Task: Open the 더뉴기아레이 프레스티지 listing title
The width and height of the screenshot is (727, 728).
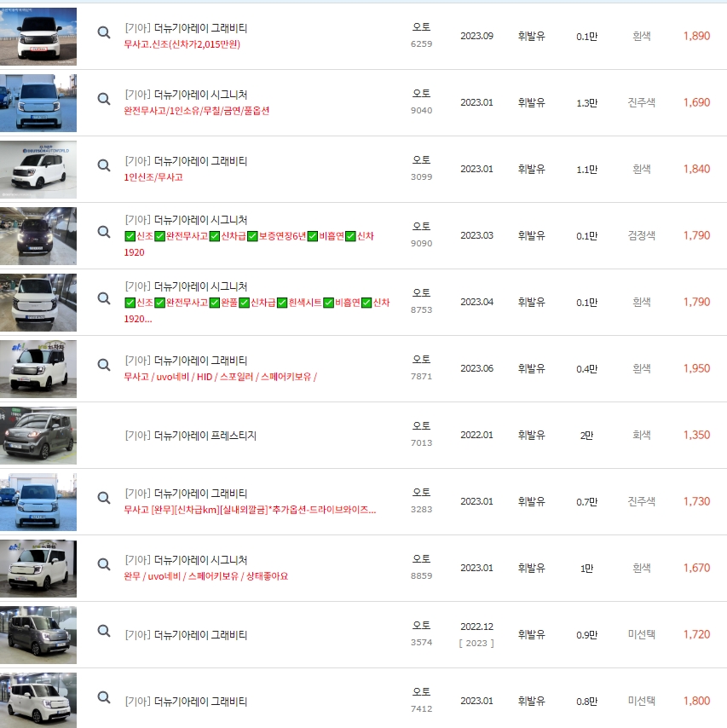Action: pos(205,435)
